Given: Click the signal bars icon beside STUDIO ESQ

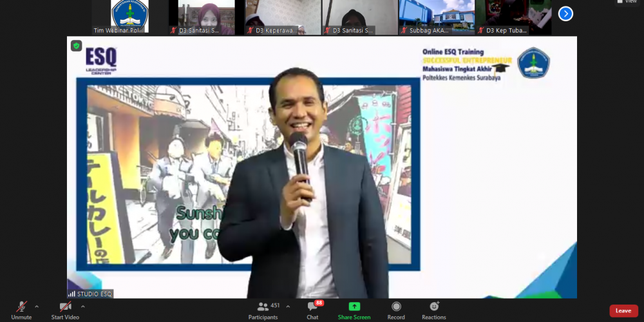Looking at the screenshot, I should click(71, 294).
